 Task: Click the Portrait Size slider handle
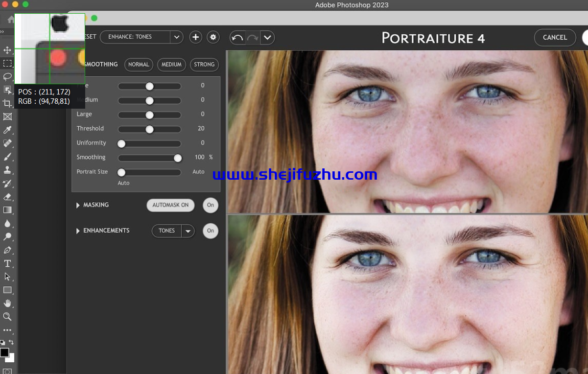[x=121, y=172]
